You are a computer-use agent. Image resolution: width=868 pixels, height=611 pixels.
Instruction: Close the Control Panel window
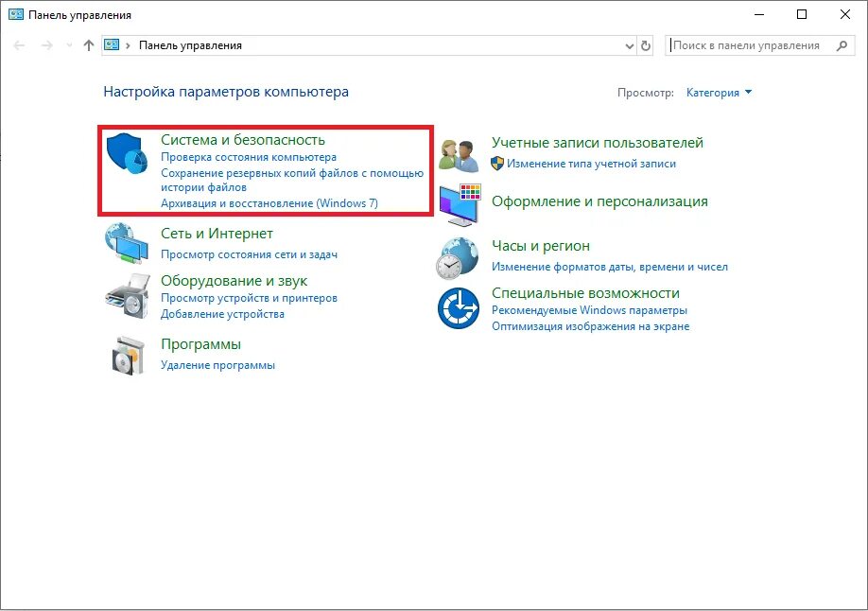click(844, 14)
